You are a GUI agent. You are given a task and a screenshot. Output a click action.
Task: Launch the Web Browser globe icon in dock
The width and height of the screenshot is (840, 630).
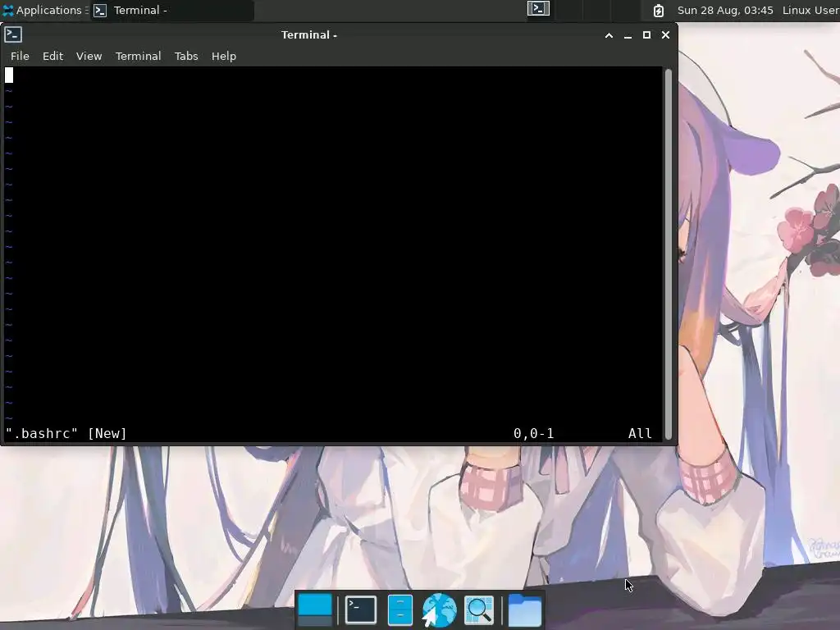(x=439, y=609)
